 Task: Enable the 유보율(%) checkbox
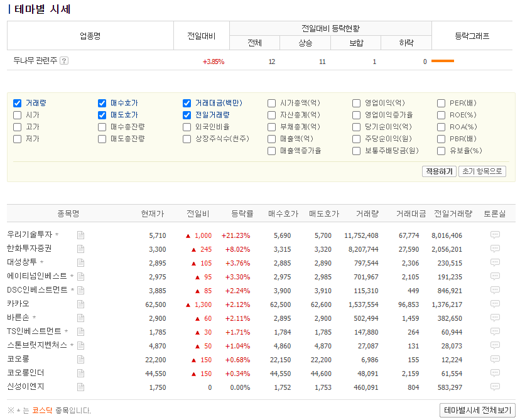(441, 151)
